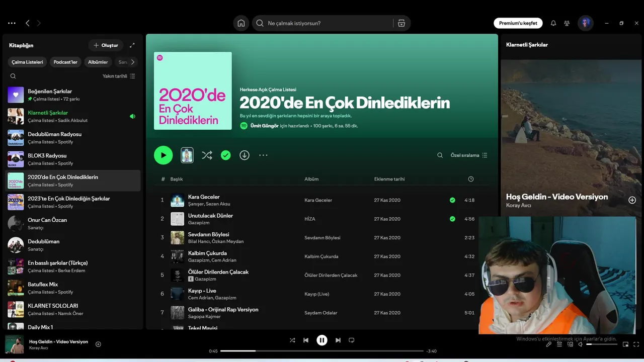Toggle repeat in the bottom player

pyautogui.click(x=352, y=340)
